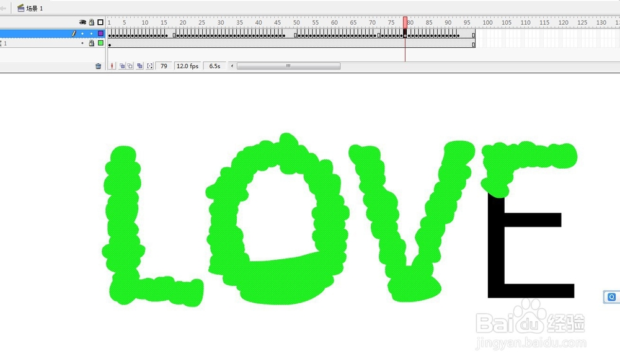Click the Center Frame button
Screen dimensions: 620x364
(x=112, y=66)
